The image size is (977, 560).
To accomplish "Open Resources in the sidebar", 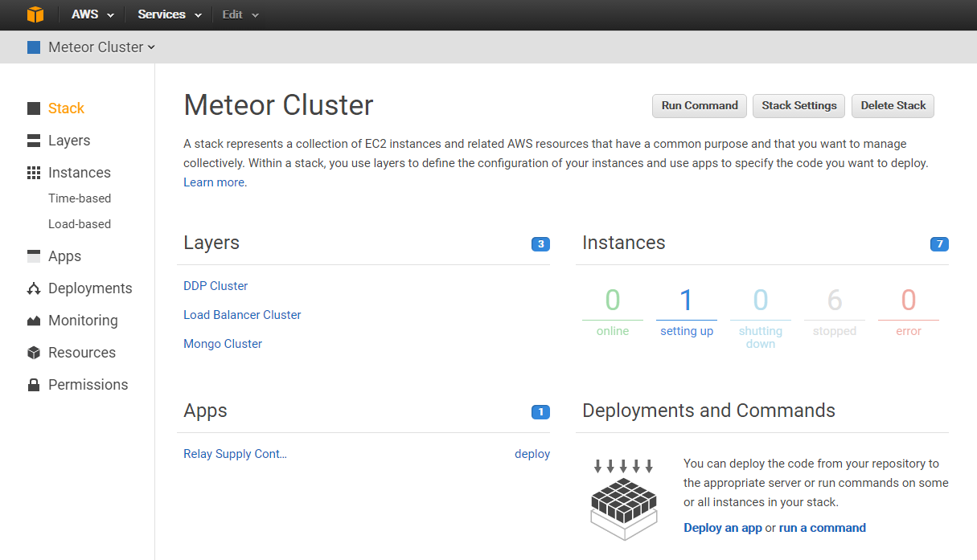I will pyautogui.click(x=82, y=353).
